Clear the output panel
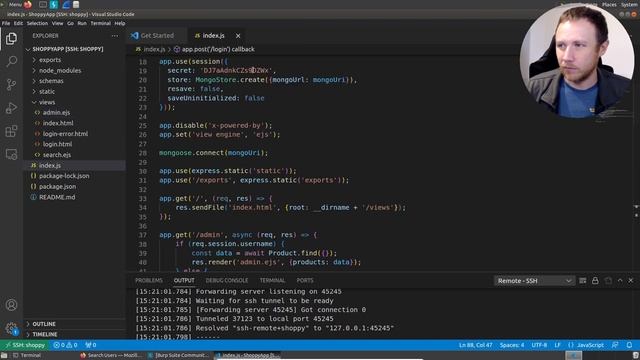Screen dimensions: 640x360 pos(582,281)
